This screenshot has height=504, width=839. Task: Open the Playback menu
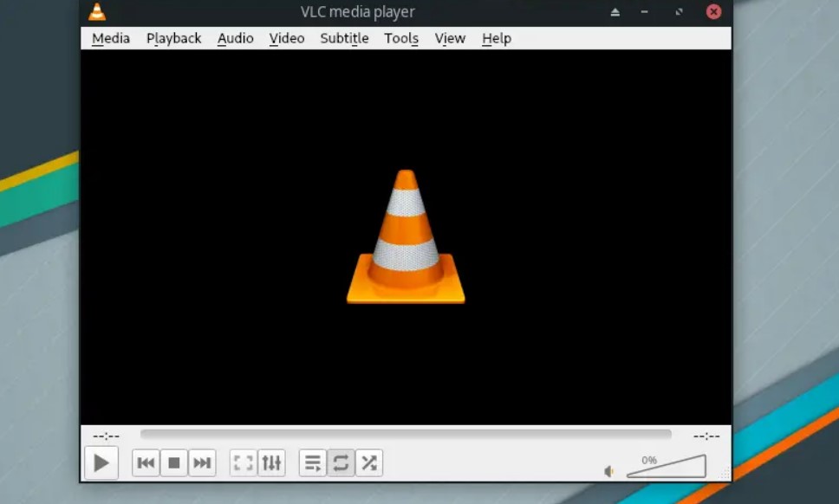174,38
